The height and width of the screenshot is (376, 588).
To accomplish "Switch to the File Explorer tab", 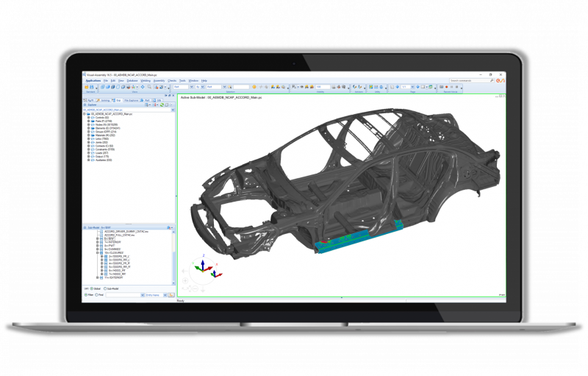I will [131, 100].
